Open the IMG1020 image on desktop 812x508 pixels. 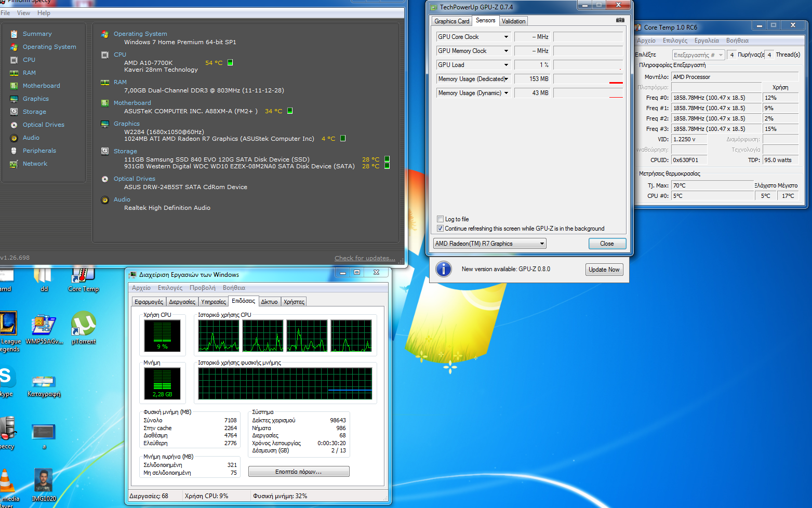(x=44, y=484)
